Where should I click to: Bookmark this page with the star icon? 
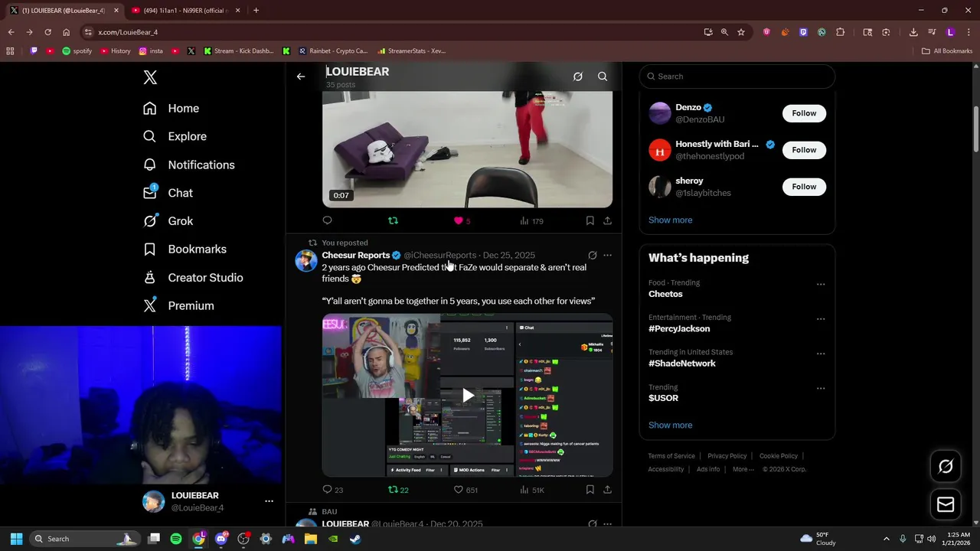[741, 32]
